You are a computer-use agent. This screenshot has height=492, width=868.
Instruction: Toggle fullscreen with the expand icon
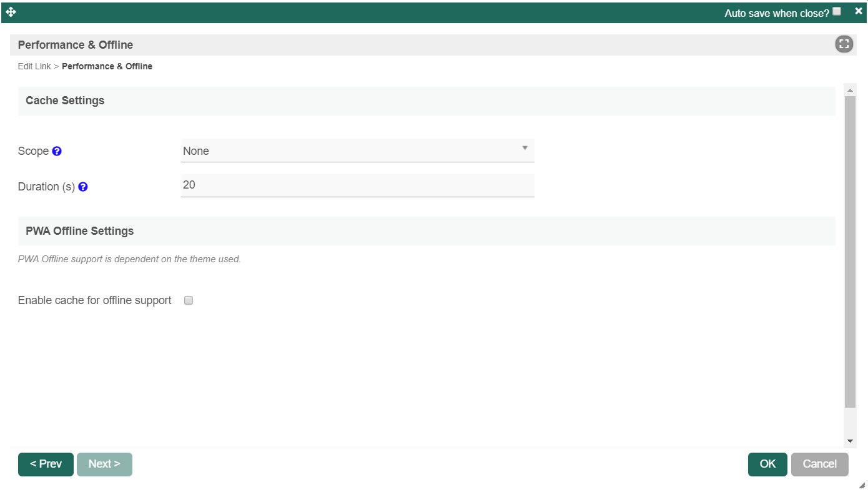point(844,44)
